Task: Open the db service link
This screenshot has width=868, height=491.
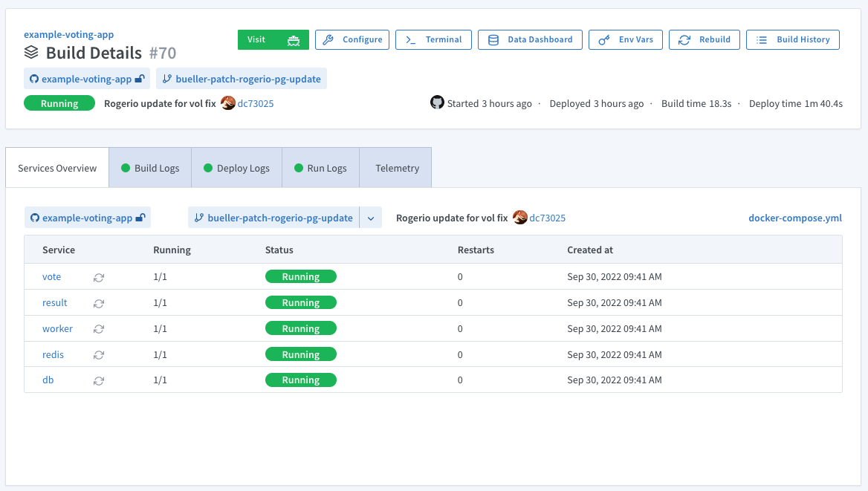Action: [x=48, y=380]
